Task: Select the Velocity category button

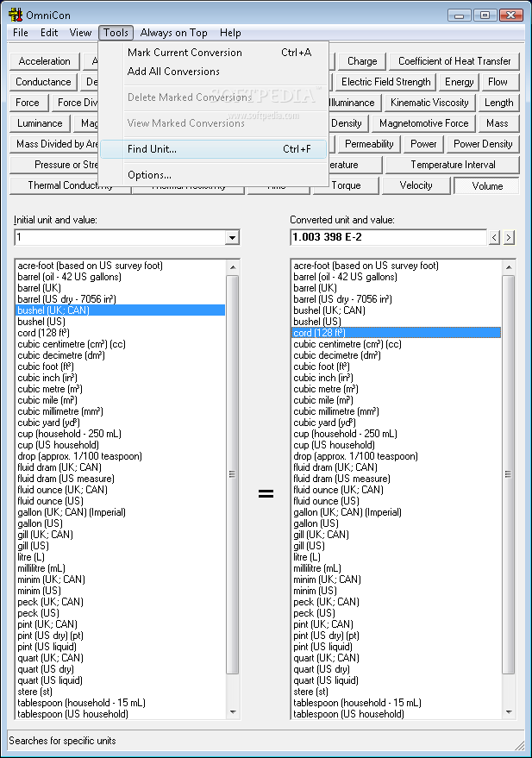Action: tap(416, 185)
